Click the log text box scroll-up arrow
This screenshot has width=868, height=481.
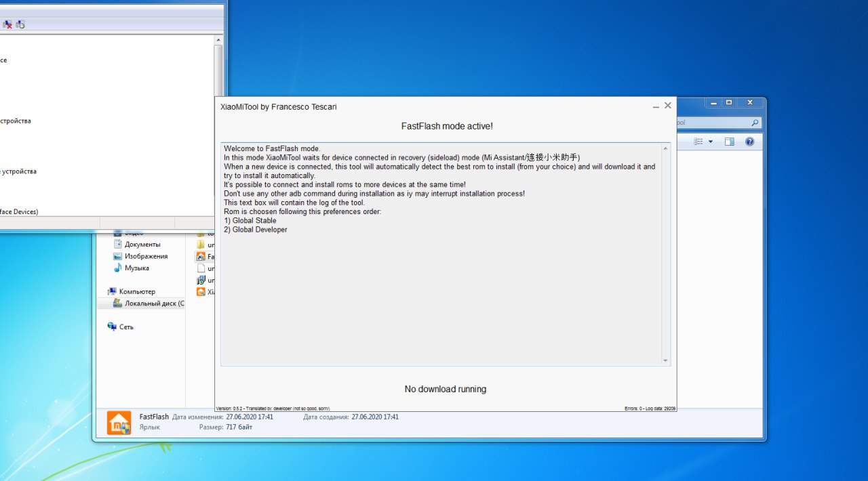(x=665, y=148)
